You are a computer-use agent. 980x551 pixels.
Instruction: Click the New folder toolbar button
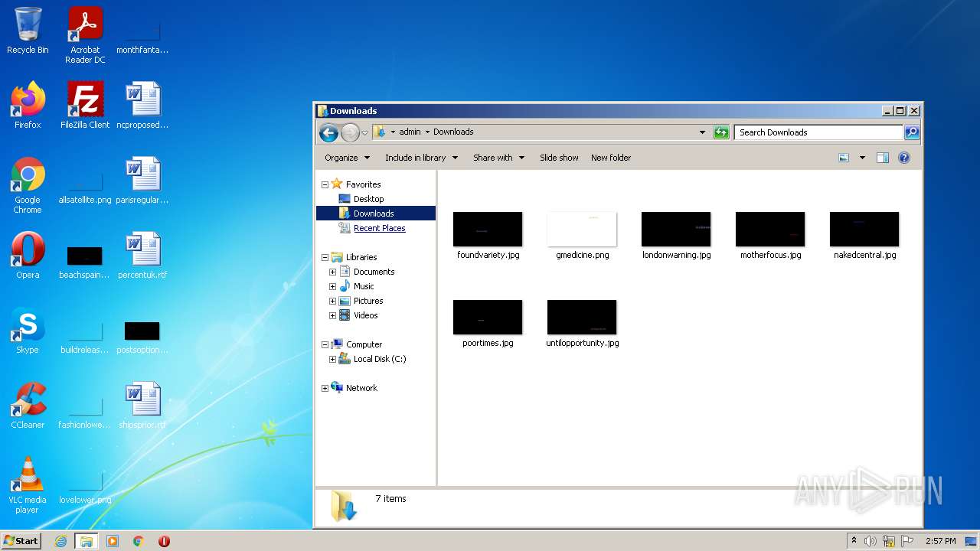pyautogui.click(x=611, y=158)
